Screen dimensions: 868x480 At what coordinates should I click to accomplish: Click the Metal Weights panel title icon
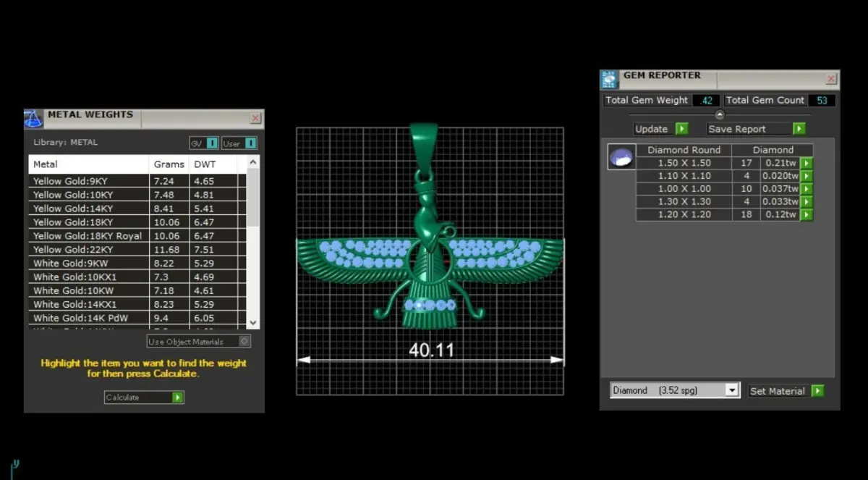coord(34,119)
